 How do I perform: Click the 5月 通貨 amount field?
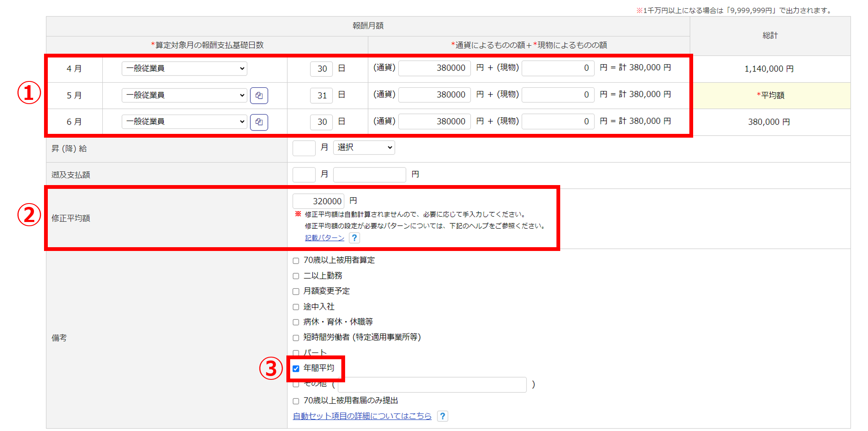coord(434,95)
